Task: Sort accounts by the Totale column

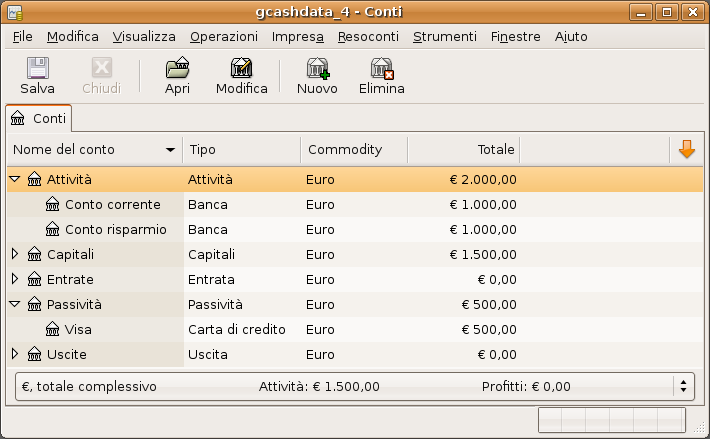Action: [462, 149]
